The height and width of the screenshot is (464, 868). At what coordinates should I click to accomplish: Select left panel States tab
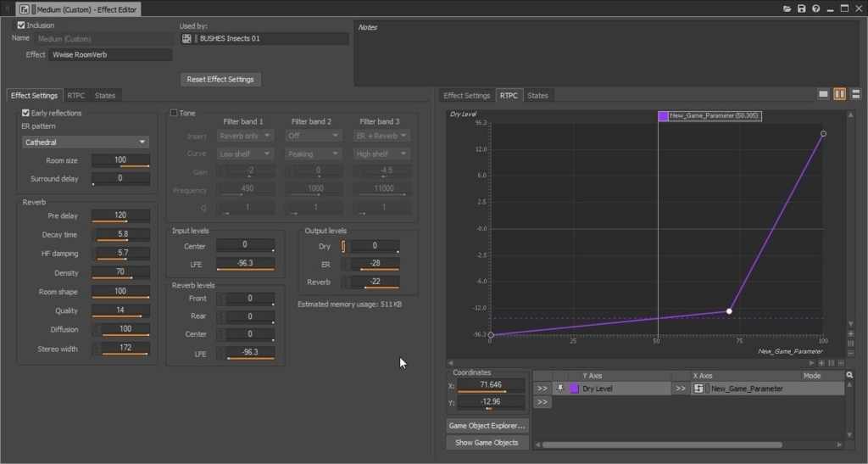[x=104, y=95]
